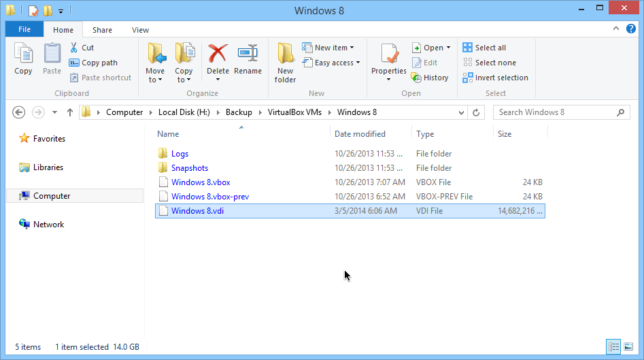Expand breadcrumb arrow after Backup
The width and height of the screenshot is (644, 360).
(260, 112)
